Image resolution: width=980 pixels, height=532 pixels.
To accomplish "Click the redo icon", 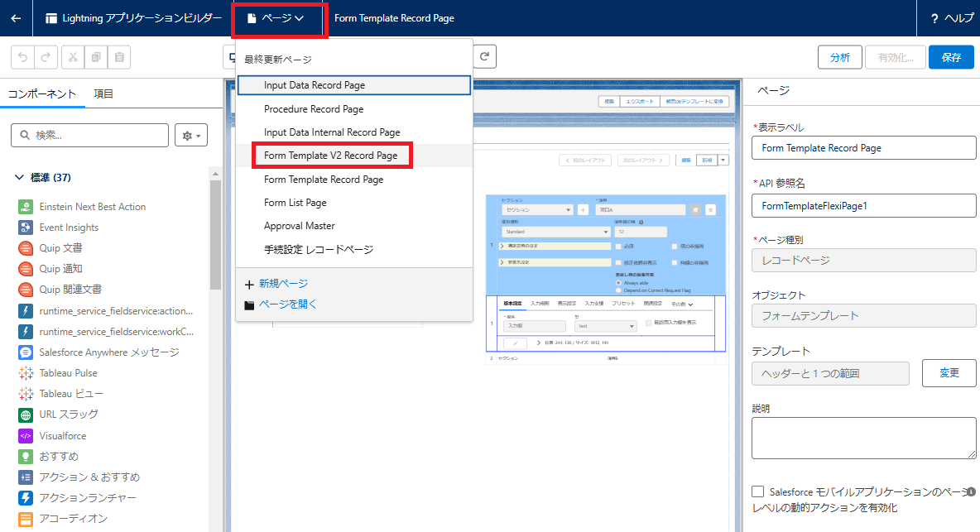I will (46, 57).
